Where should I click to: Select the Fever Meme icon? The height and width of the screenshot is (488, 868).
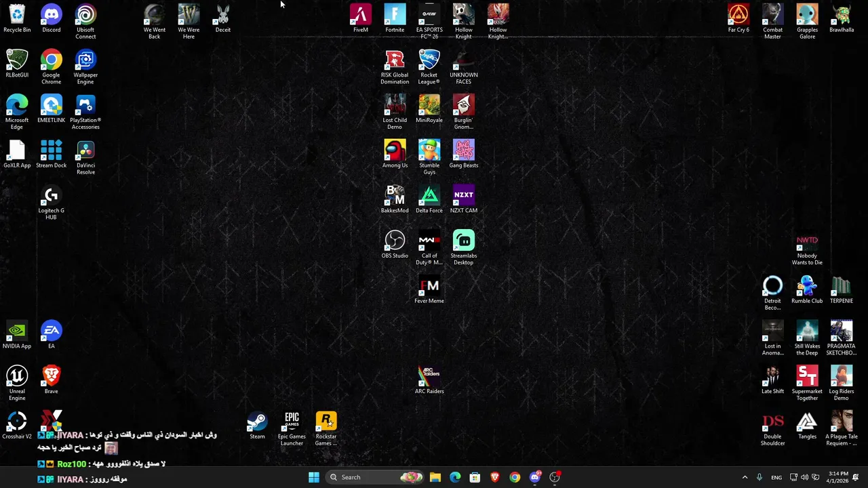429,290
